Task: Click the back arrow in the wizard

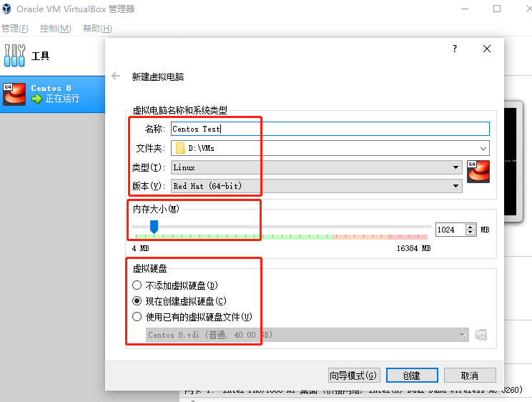Action: (x=116, y=76)
